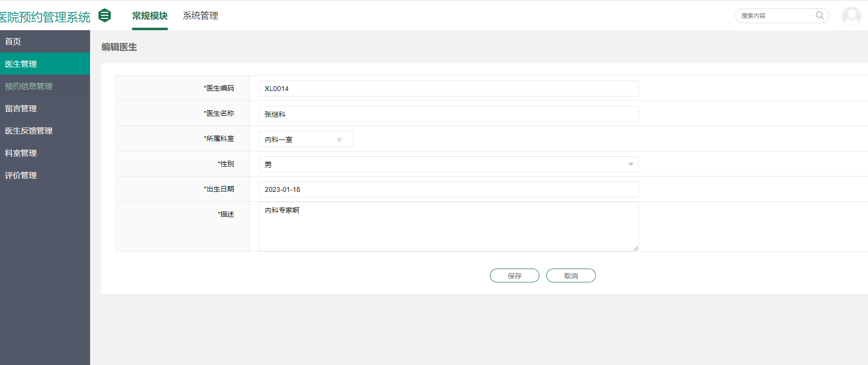Open the user avatar menu
The height and width of the screenshot is (365, 868).
click(x=851, y=16)
